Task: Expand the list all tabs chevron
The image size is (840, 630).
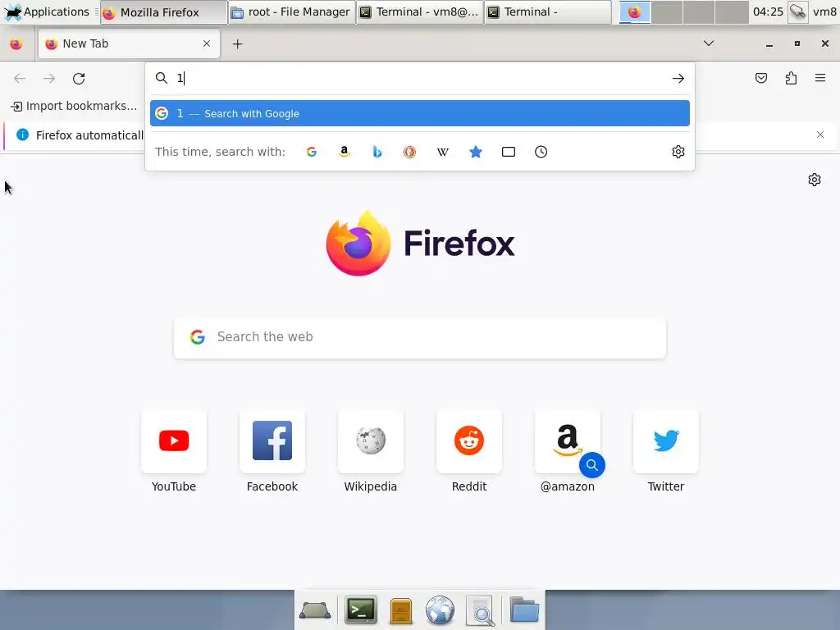Action: click(x=708, y=43)
